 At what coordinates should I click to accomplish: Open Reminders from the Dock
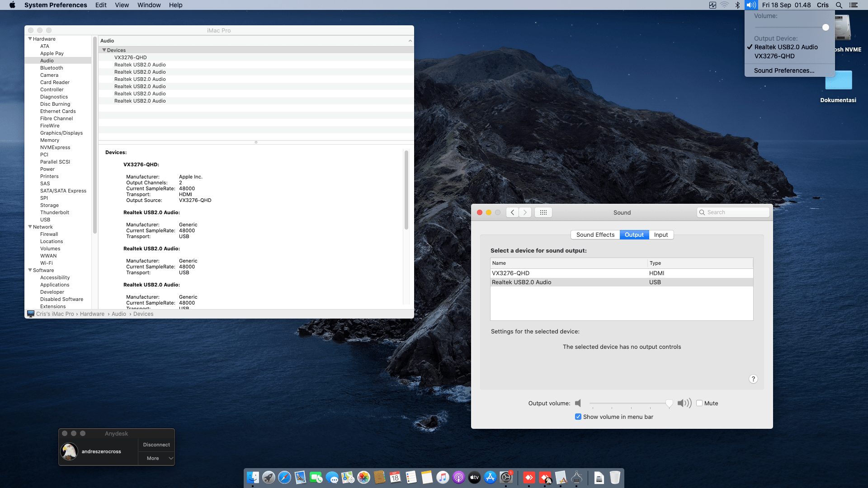(x=411, y=477)
